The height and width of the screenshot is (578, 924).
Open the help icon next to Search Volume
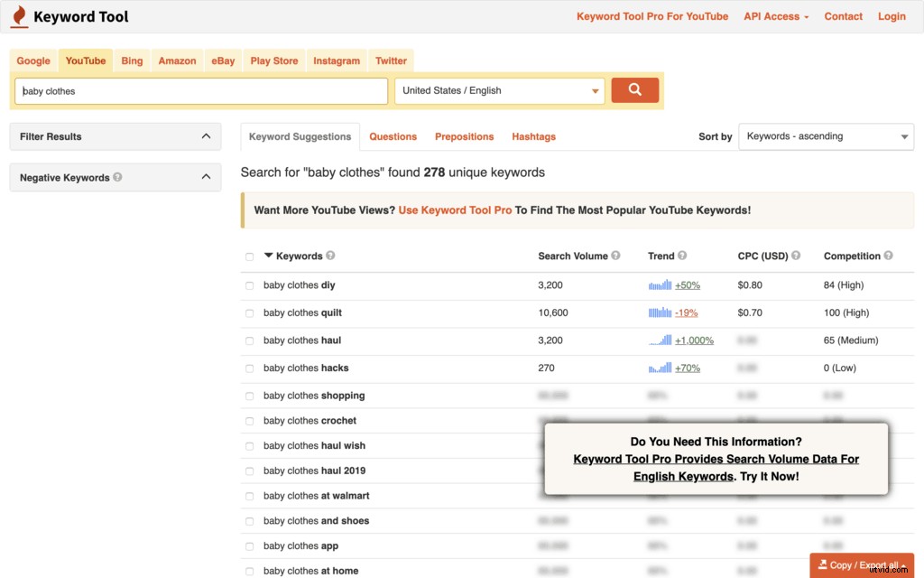click(615, 256)
